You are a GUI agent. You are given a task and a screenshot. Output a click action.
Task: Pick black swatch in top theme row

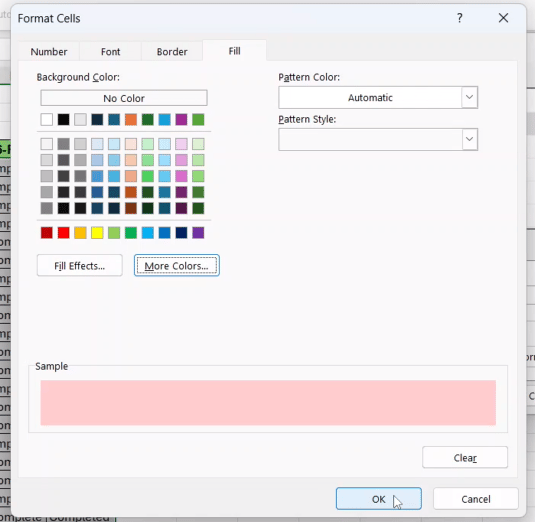tap(63, 119)
